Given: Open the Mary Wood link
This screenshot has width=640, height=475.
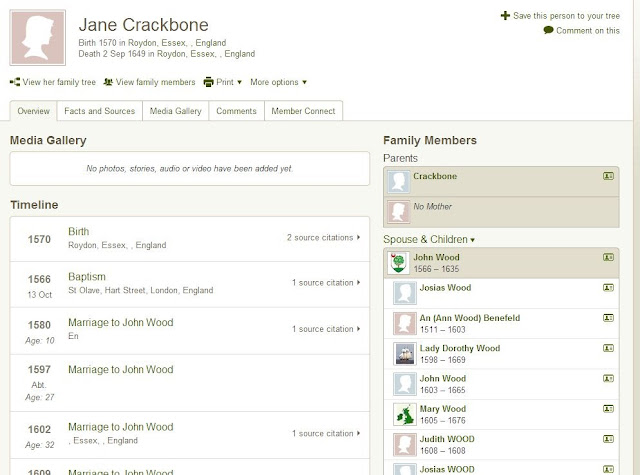Looking at the screenshot, I should tap(442, 408).
